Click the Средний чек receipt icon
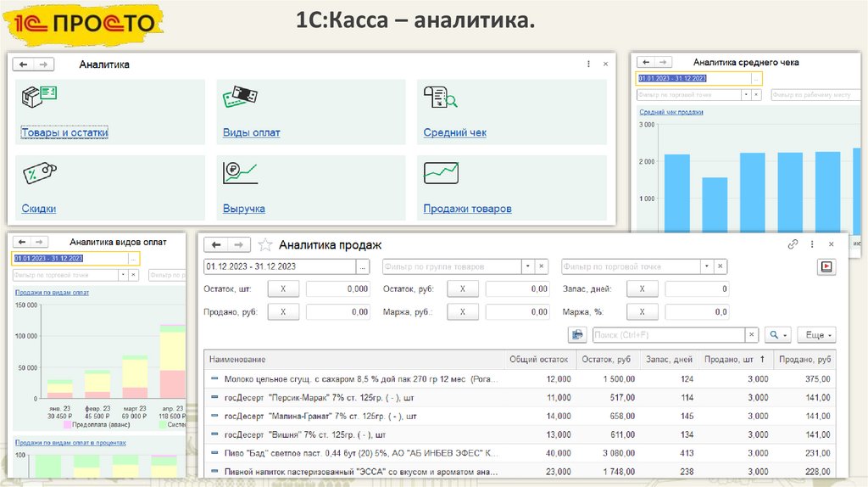The image size is (868, 487). point(441,97)
